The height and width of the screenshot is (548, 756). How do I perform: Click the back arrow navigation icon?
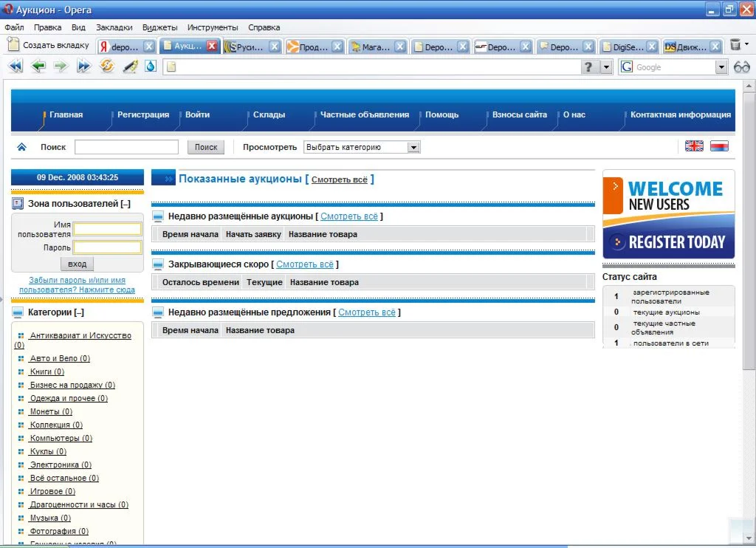(x=38, y=66)
